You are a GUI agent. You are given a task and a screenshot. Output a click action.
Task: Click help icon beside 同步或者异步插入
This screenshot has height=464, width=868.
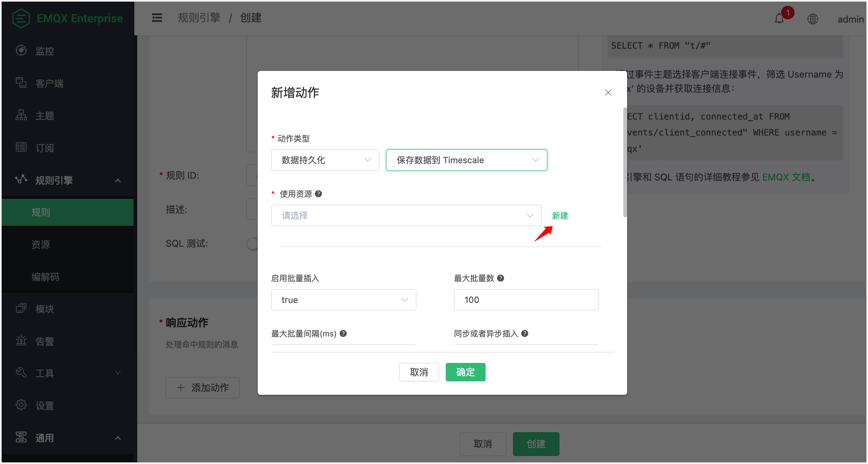[525, 334]
